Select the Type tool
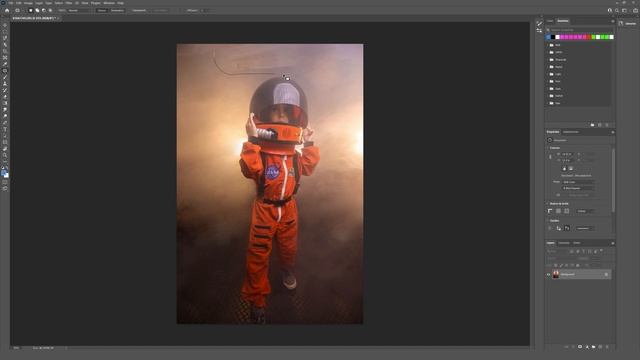 point(5,129)
